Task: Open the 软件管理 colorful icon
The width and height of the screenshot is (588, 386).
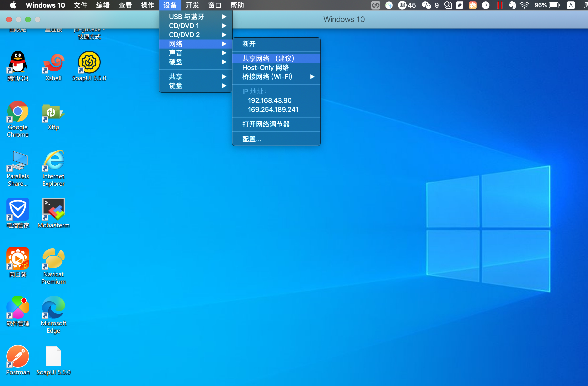Action: pos(18,311)
